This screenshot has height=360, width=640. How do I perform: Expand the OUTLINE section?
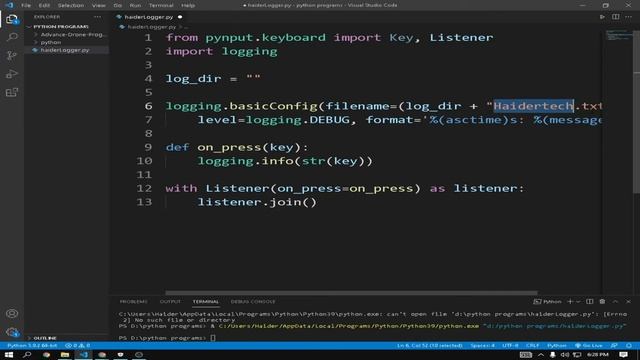[45, 338]
